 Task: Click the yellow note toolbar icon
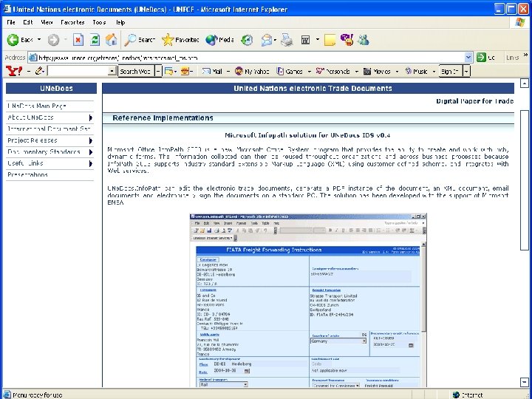coord(330,40)
